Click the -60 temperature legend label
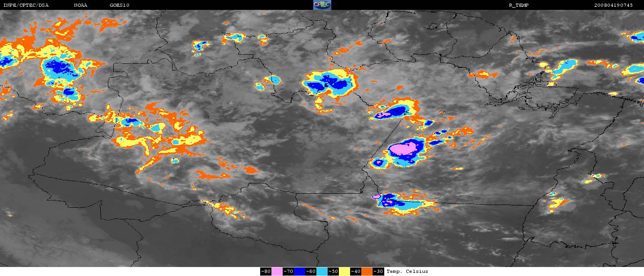This screenshot has height=276, width=644. pos(311,272)
